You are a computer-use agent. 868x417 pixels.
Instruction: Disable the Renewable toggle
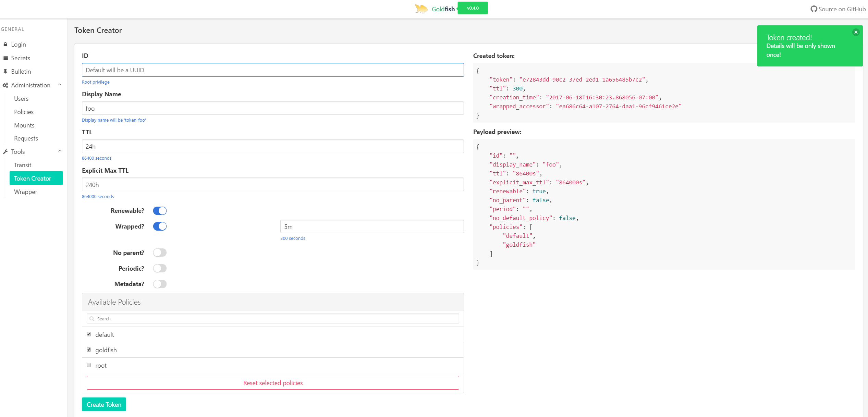[x=160, y=211]
